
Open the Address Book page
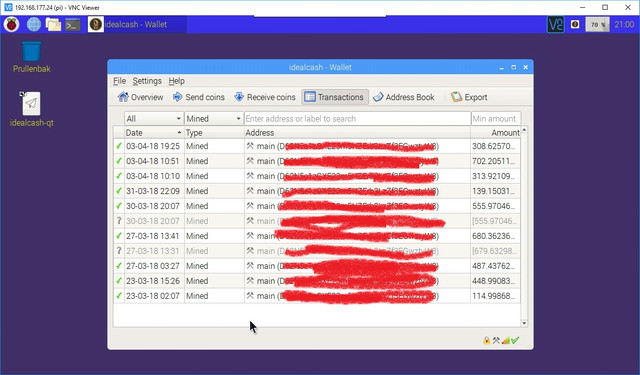(404, 97)
